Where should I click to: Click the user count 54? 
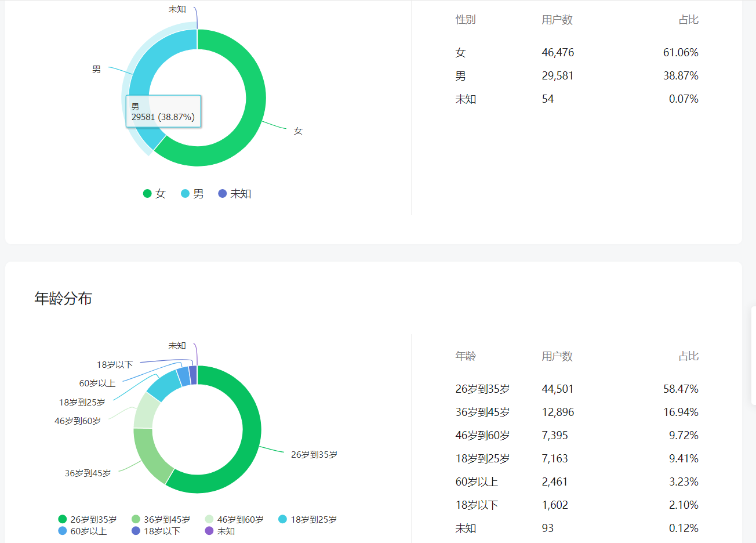point(548,99)
